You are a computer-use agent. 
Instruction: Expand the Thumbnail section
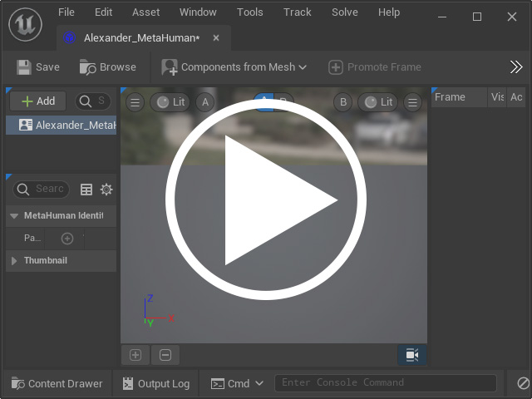click(x=14, y=261)
